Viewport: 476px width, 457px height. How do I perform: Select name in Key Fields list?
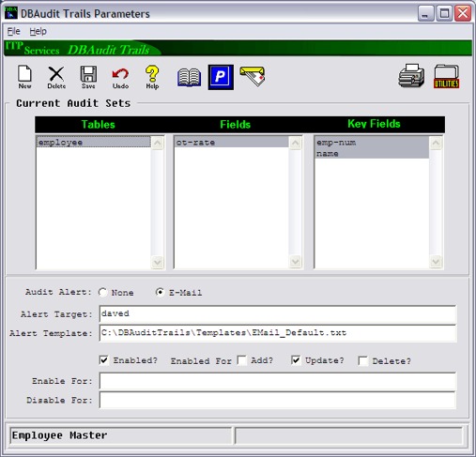point(372,153)
